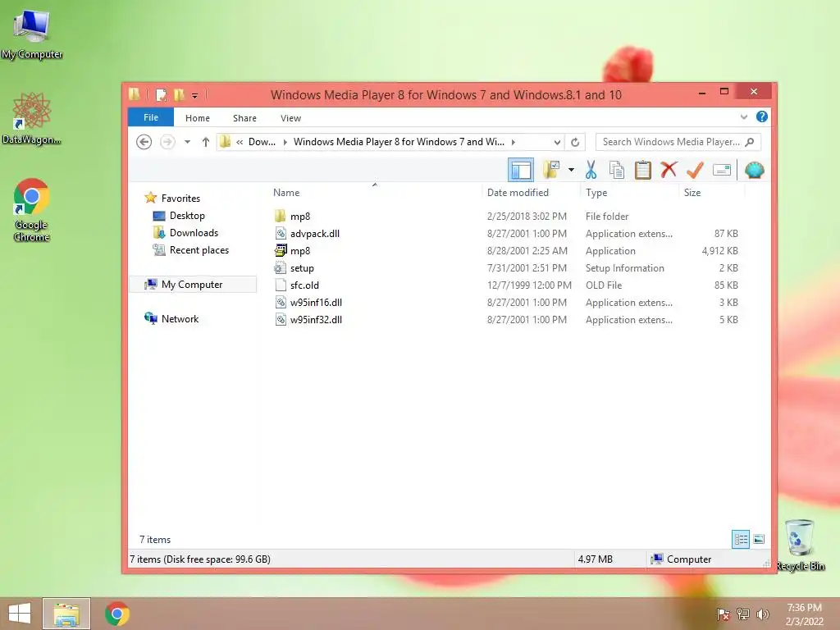Click File Explorer on the taskbar
840x630 pixels.
[66, 614]
